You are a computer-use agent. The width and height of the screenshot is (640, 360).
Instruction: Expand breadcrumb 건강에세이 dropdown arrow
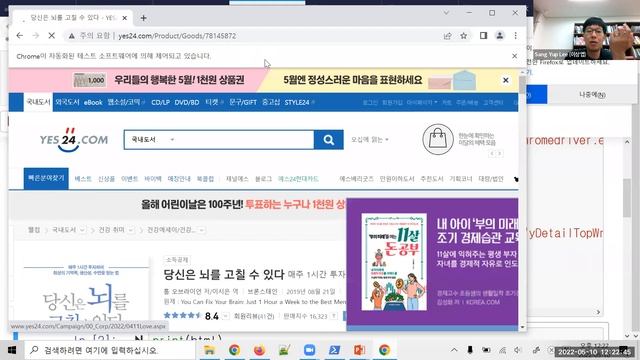pos(202,230)
